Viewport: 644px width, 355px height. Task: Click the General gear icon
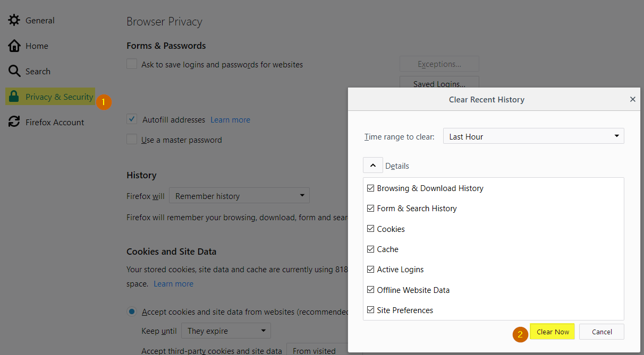[14, 20]
